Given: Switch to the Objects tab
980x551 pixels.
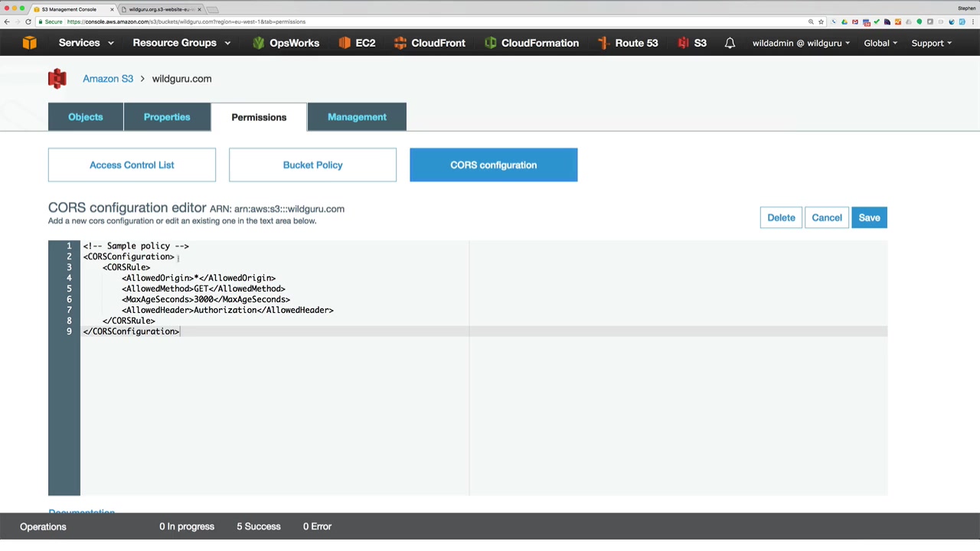Looking at the screenshot, I should [x=86, y=117].
